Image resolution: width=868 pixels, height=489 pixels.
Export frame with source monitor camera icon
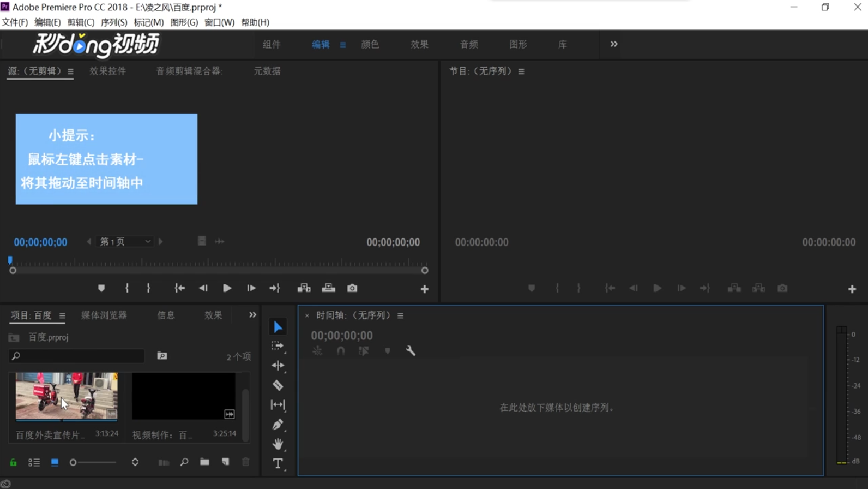click(352, 288)
